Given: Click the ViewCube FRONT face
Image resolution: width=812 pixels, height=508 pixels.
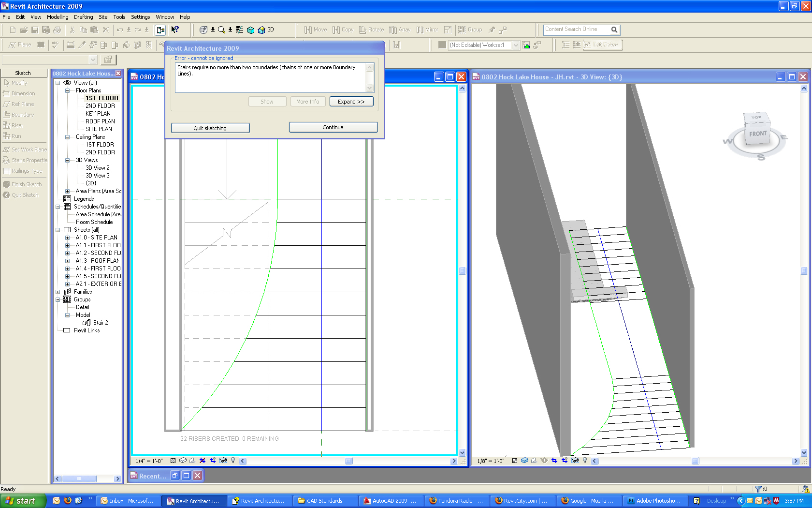Looking at the screenshot, I should coord(757,134).
